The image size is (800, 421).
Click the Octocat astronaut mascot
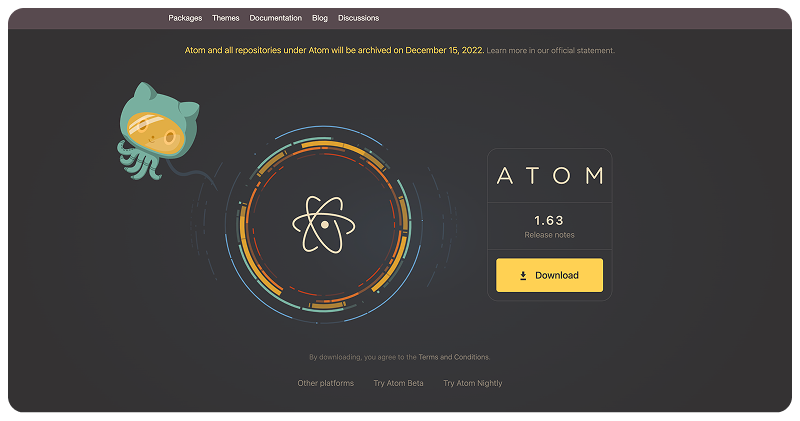pos(158,132)
